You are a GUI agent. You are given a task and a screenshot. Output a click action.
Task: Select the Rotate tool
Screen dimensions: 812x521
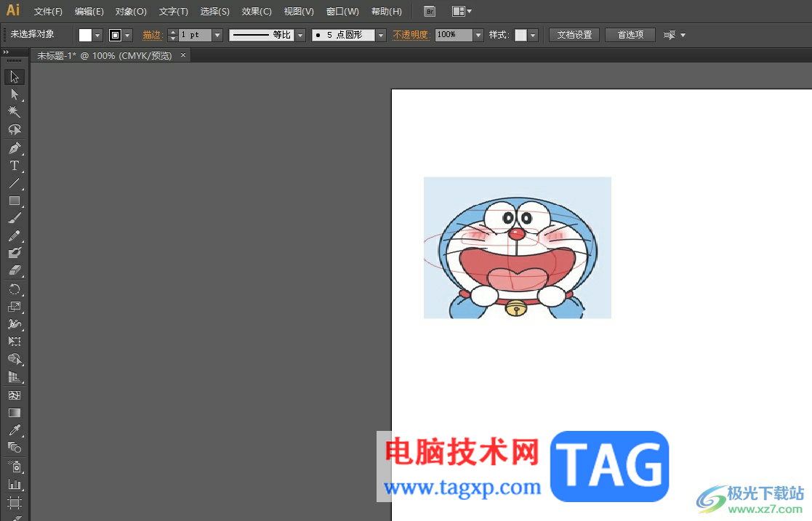(15, 289)
